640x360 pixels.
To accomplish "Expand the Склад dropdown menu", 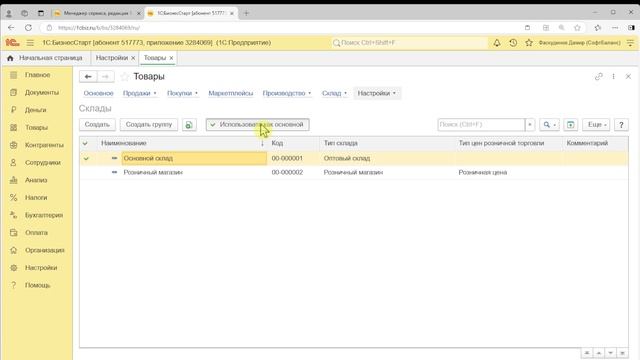I will [x=334, y=93].
